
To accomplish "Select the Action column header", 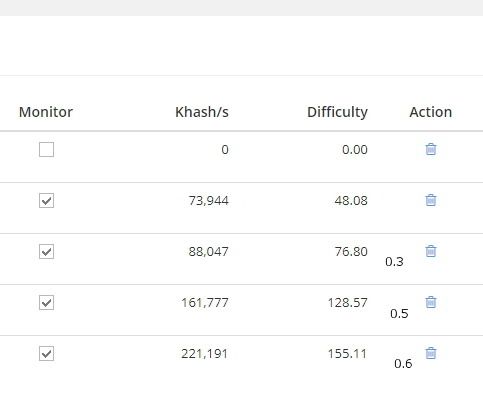I will pyautogui.click(x=431, y=112).
